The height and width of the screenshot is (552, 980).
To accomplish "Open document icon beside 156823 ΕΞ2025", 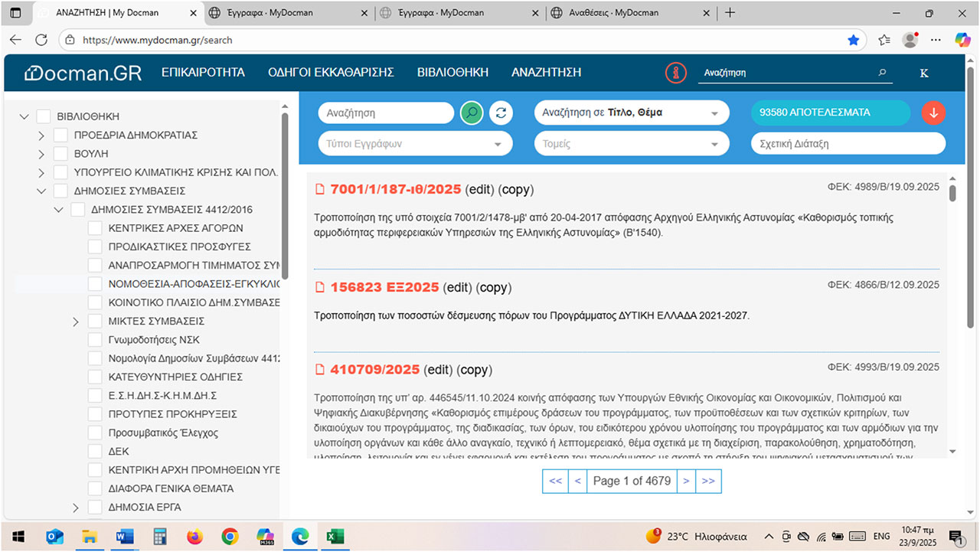I will pos(321,288).
